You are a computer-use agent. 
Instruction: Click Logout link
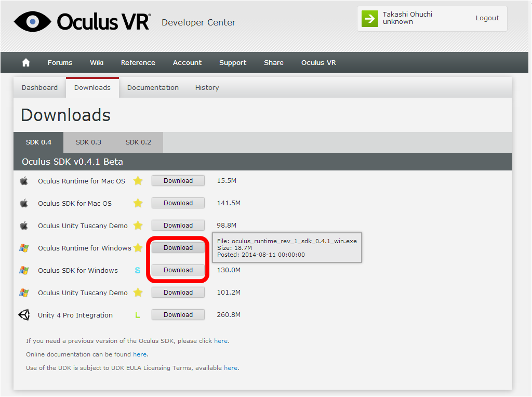[x=487, y=18]
